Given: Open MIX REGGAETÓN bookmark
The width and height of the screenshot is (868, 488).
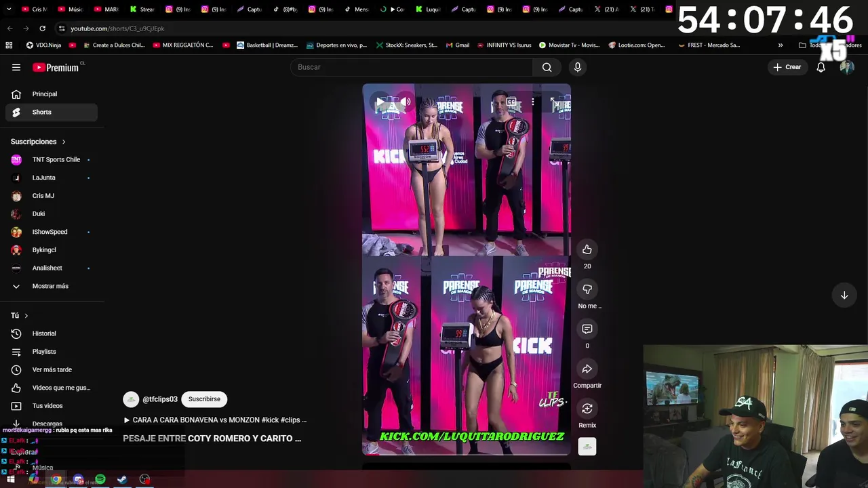Looking at the screenshot, I should tap(183, 45).
